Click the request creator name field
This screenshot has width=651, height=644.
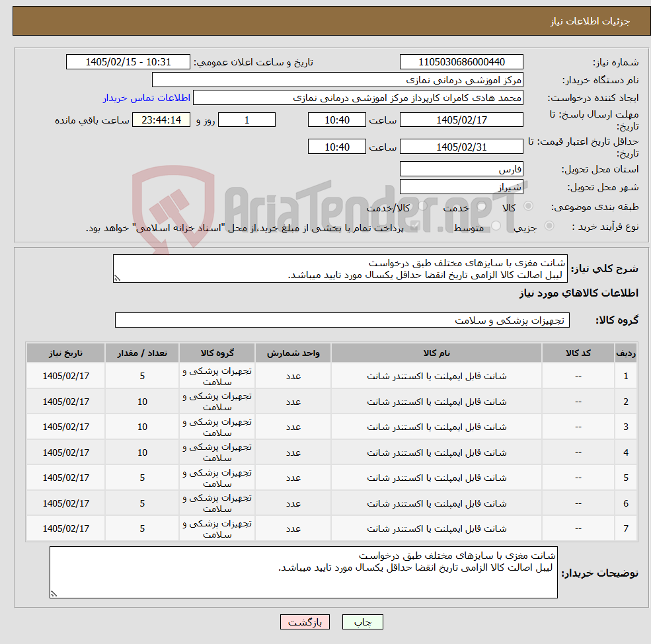358,98
